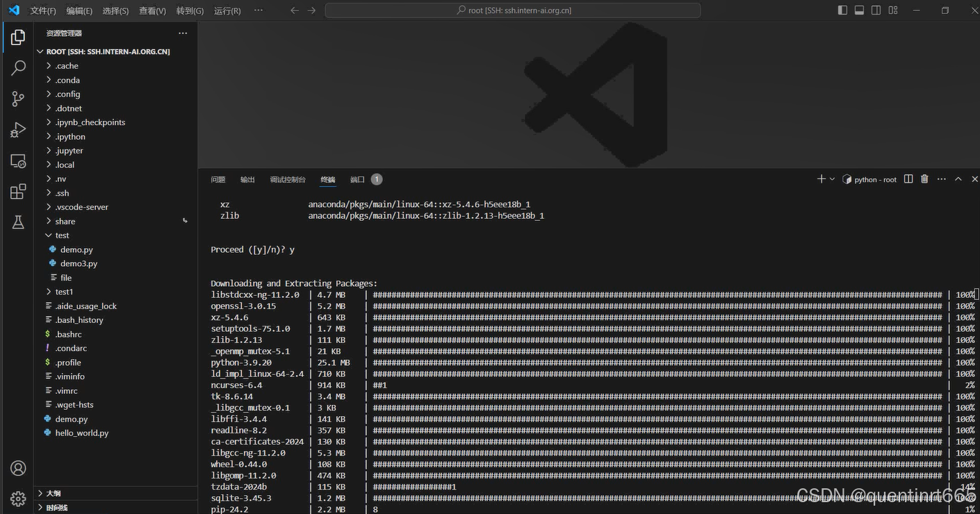This screenshot has height=514, width=980.
Task: Kill the python terminal with trash icon
Action: pyautogui.click(x=924, y=179)
